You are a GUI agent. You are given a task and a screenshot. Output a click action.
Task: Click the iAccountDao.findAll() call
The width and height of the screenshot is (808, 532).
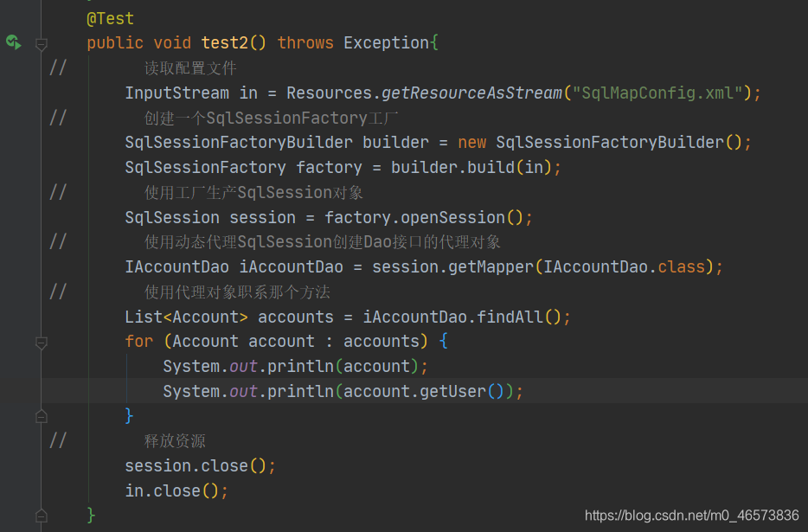[x=462, y=317]
